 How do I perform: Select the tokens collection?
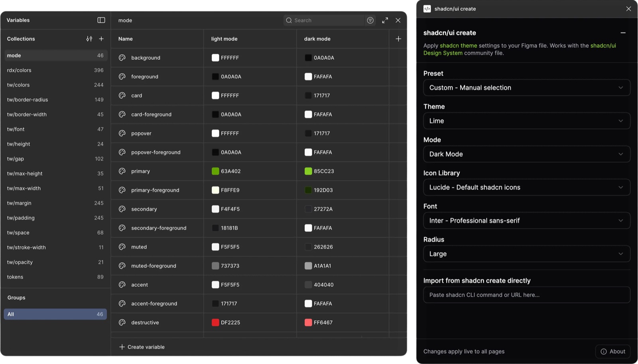[55, 277]
